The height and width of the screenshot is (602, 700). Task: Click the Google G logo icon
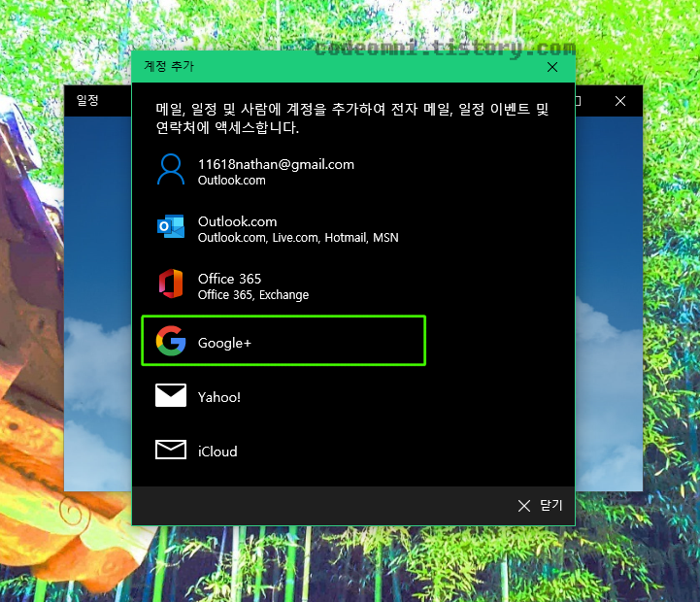point(171,341)
